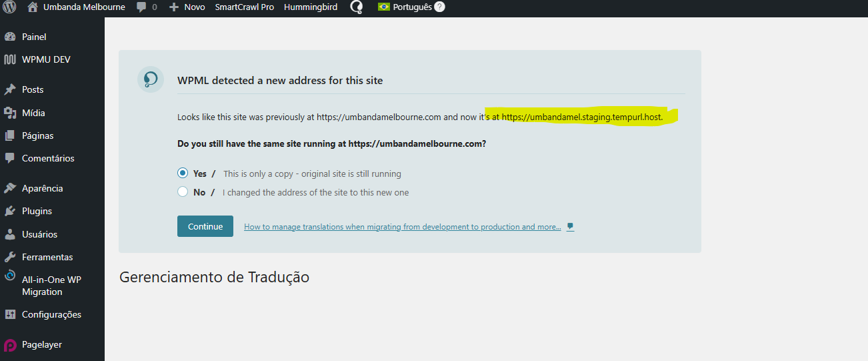Click the WPMU DEV sidebar icon
This screenshot has height=361, width=868.
(10, 59)
